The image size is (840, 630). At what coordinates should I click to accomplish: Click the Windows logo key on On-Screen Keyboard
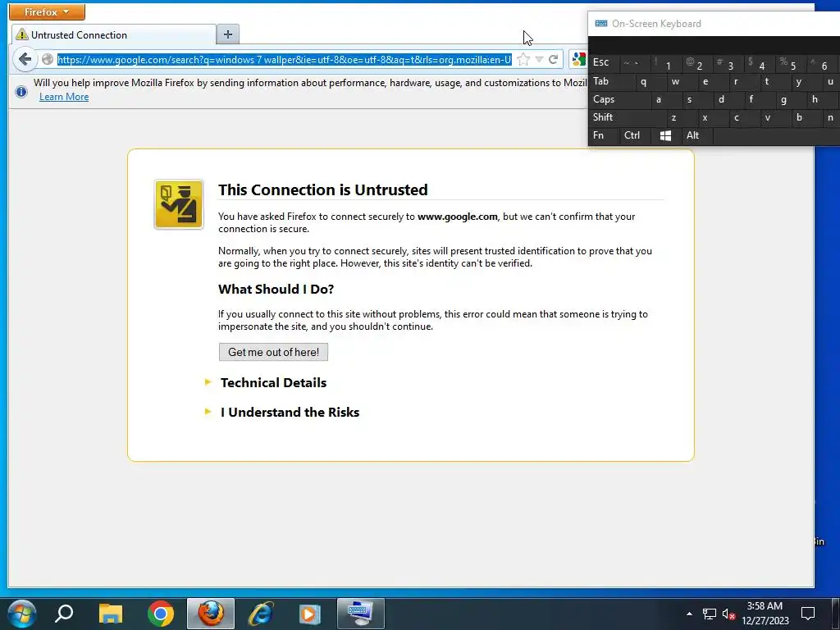coord(666,135)
